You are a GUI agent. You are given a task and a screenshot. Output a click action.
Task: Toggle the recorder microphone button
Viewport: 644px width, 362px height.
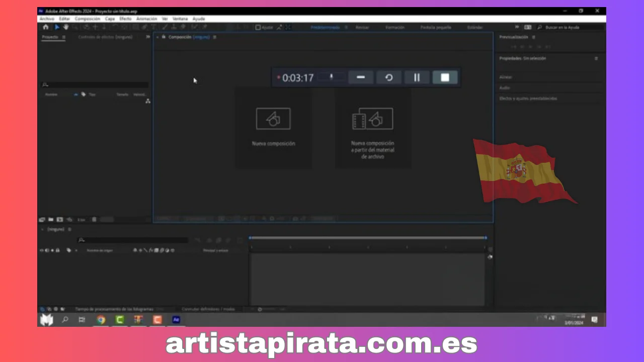tap(332, 77)
